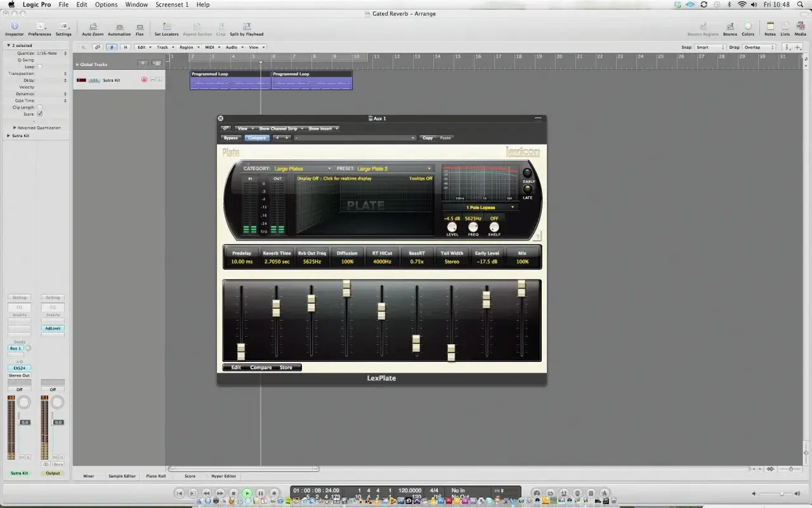Screen dimensions: 812x508
Task: Toggle the Bypass button in Aux 1
Action: (x=231, y=138)
